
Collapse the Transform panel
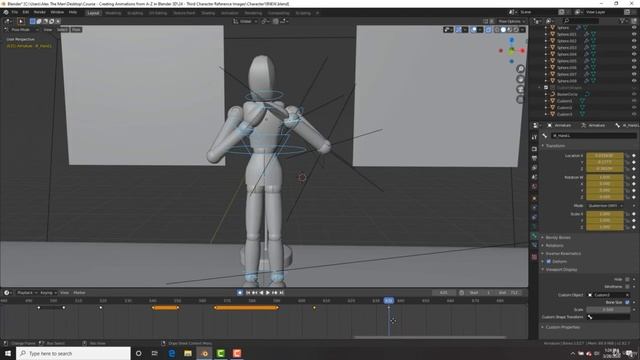click(x=556, y=146)
